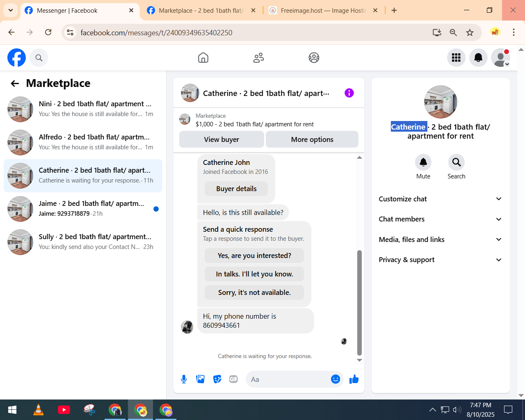
Task: Open the Friends icon in top navigation
Action: tap(258, 58)
